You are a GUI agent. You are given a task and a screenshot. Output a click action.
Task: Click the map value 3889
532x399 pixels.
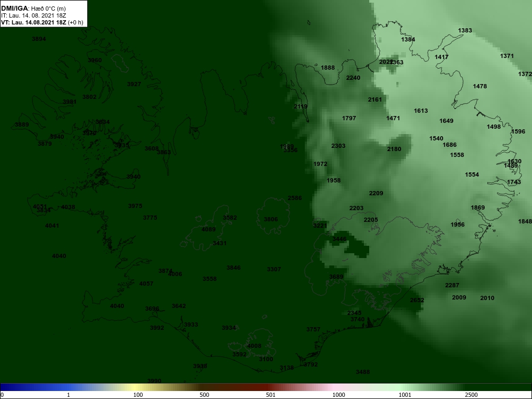point(22,124)
